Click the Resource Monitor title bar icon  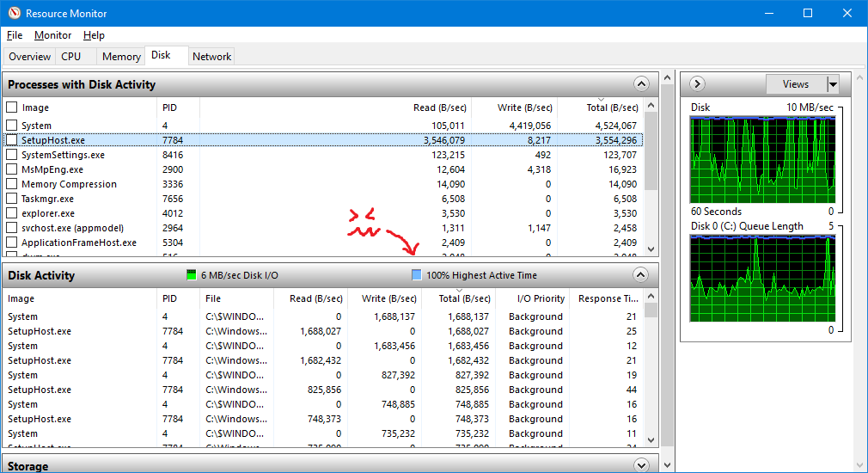(x=14, y=13)
